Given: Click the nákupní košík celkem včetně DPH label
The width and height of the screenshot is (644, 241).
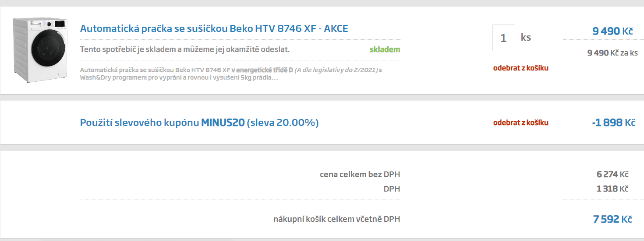Looking at the screenshot, I should [x=336, y=219].
